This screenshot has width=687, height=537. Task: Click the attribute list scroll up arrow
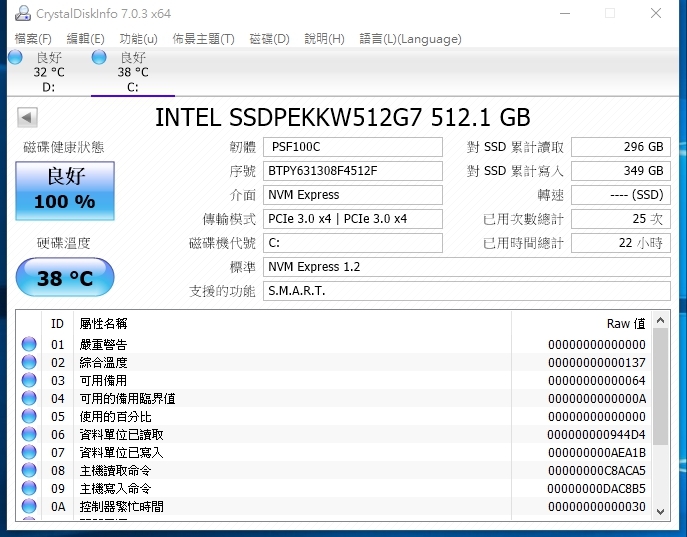(661, 320)
